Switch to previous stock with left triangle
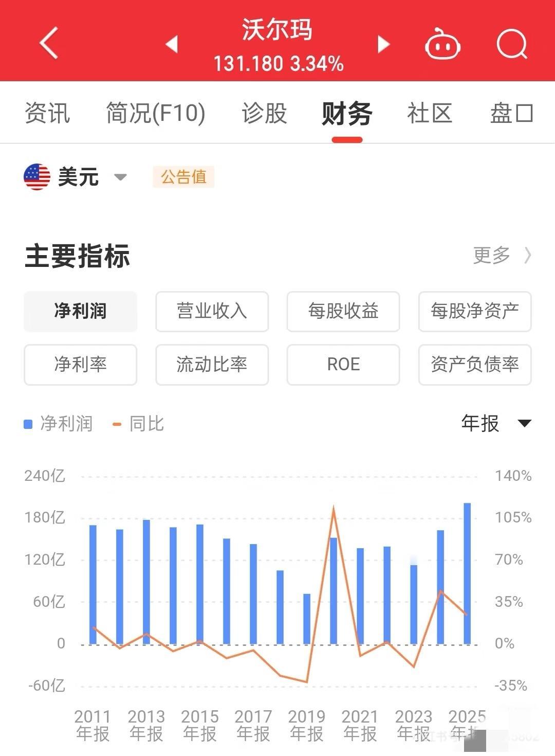The width and height of the screenshot is (555, 756). (x=172, y=44)
